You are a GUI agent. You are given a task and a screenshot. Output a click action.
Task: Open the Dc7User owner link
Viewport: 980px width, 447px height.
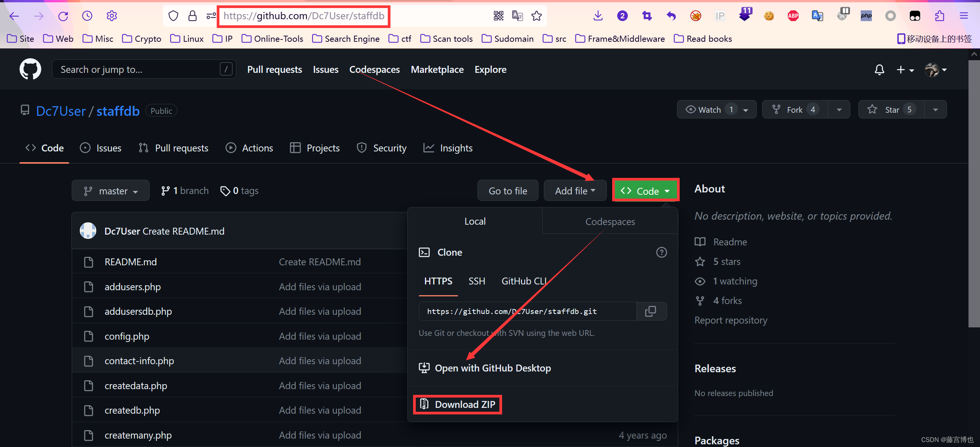coord(61,111)
